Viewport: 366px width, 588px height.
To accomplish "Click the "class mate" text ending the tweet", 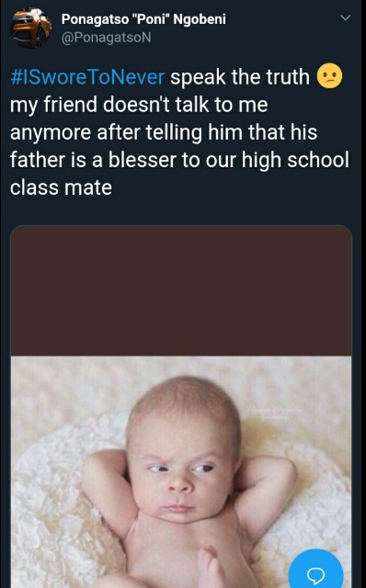I will pyautogui.click(x=61, y=187).
